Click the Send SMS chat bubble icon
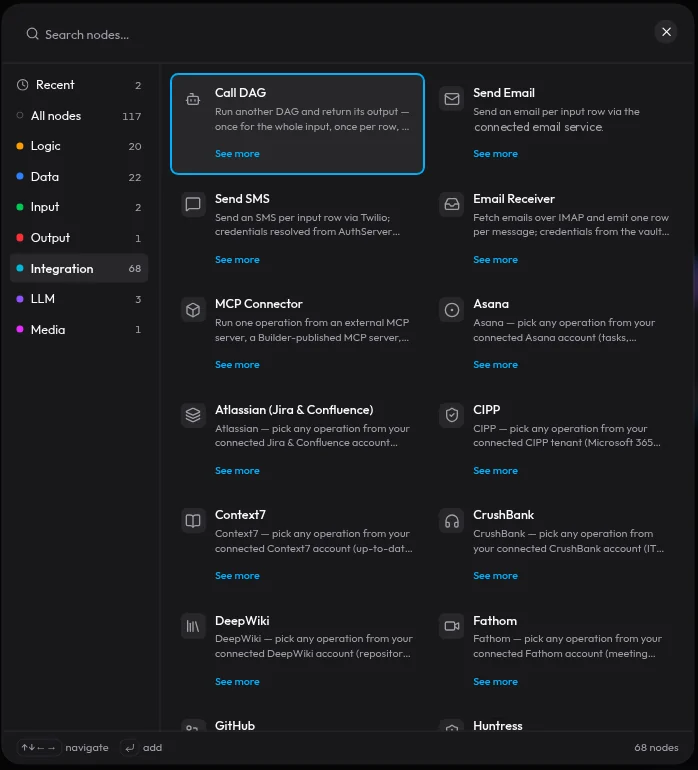Screen dimensions: 698x770 (193, 204)
